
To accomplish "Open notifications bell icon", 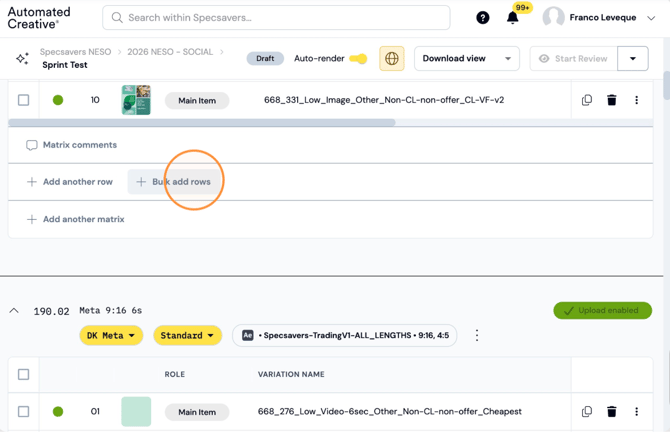I will [x=512, y=18].
